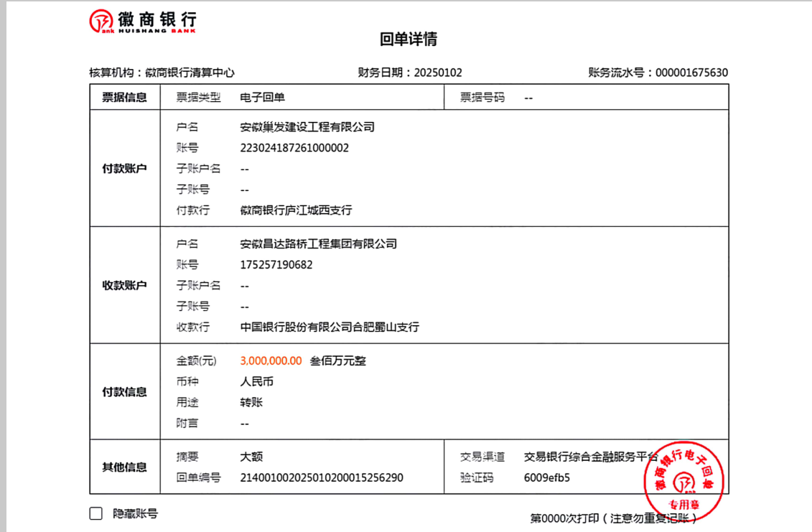The width and height of the screenshot is (812, 532).
Task: Click the verification code 6009efb5
Action: click(546, 477)
